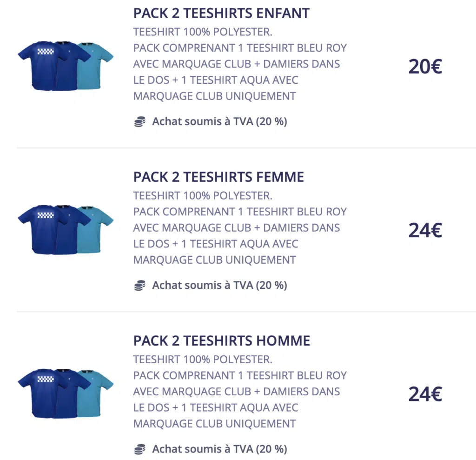Click "TEESHIRT 100% POLYESTER" line in Enfant pack
The image size is (476, 460).
pos(203,32)
